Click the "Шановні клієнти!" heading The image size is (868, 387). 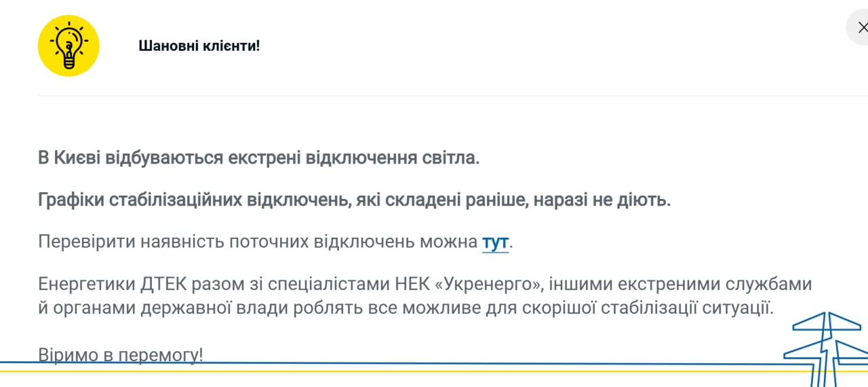point(199,46)
